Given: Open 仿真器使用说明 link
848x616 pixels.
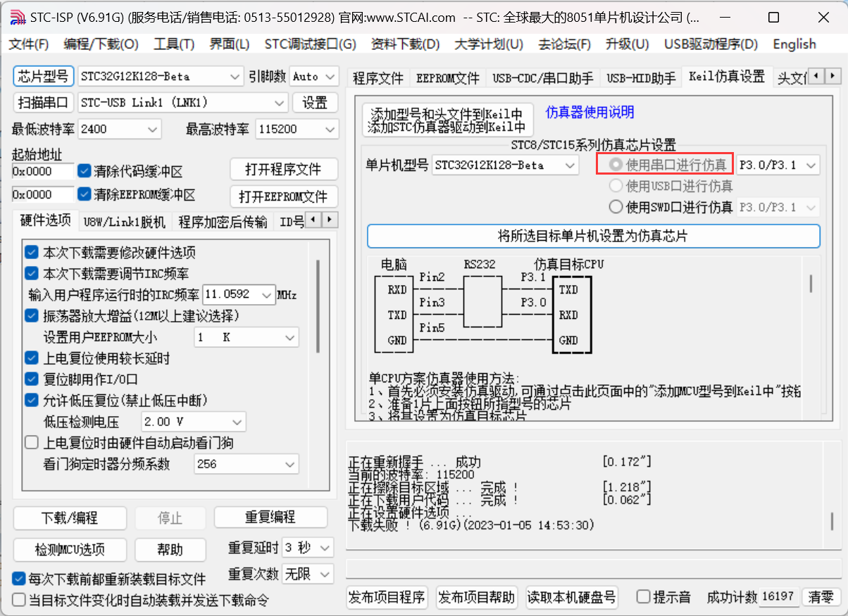Looking at the screenshot, I should (590, 112).
